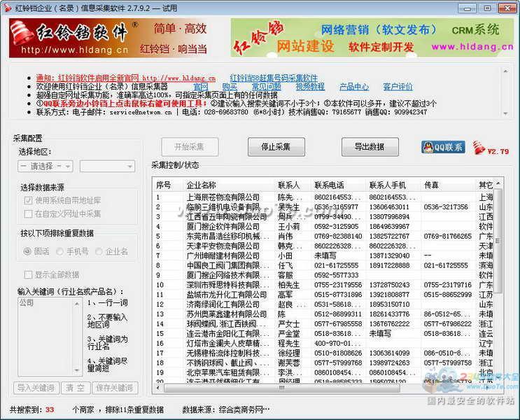Open the 常见问题 link
Viewport: 520px width, 420px height.
click(267, 87)
